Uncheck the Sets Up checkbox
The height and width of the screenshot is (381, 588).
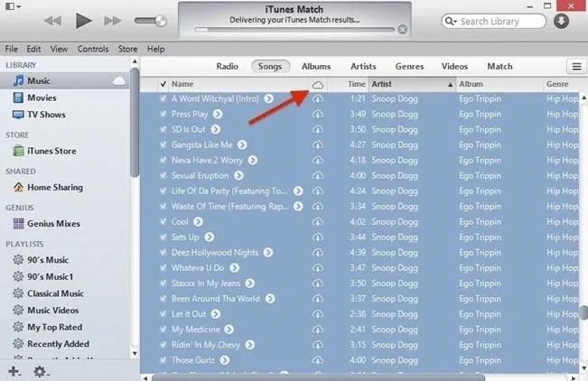tap(163, 237)
